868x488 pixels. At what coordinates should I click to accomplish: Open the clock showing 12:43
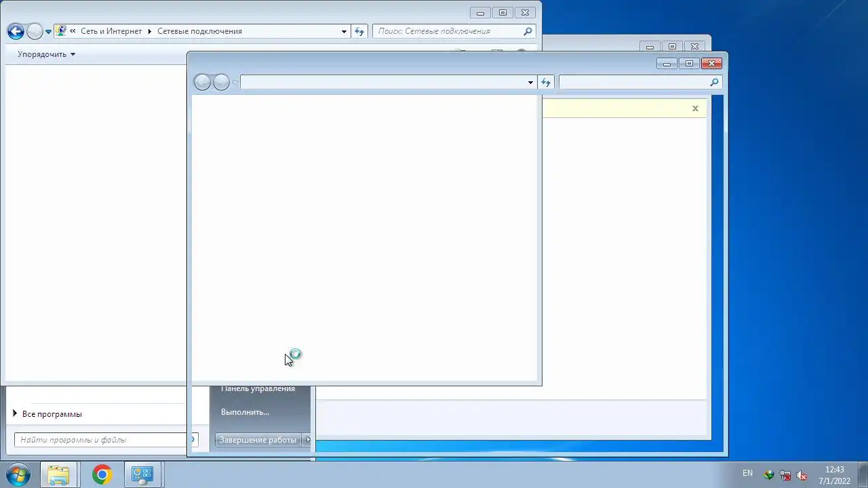pyautogui.click(x=835, y=475)
